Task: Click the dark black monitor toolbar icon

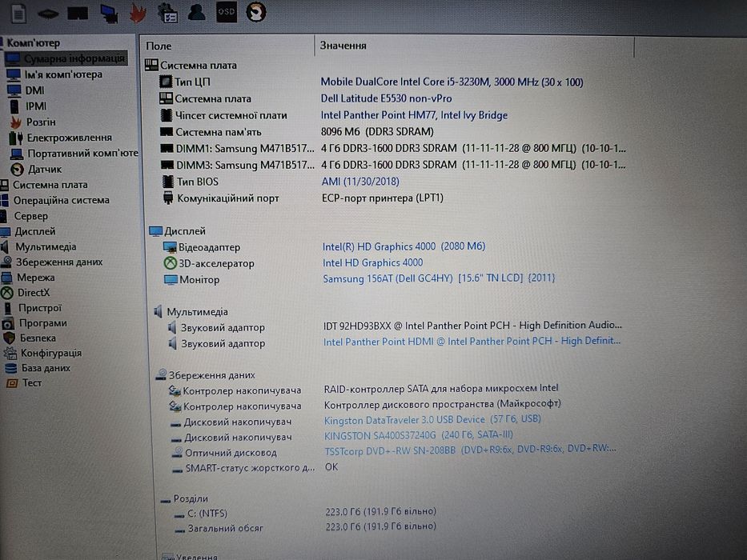Action: coord(78,13)
